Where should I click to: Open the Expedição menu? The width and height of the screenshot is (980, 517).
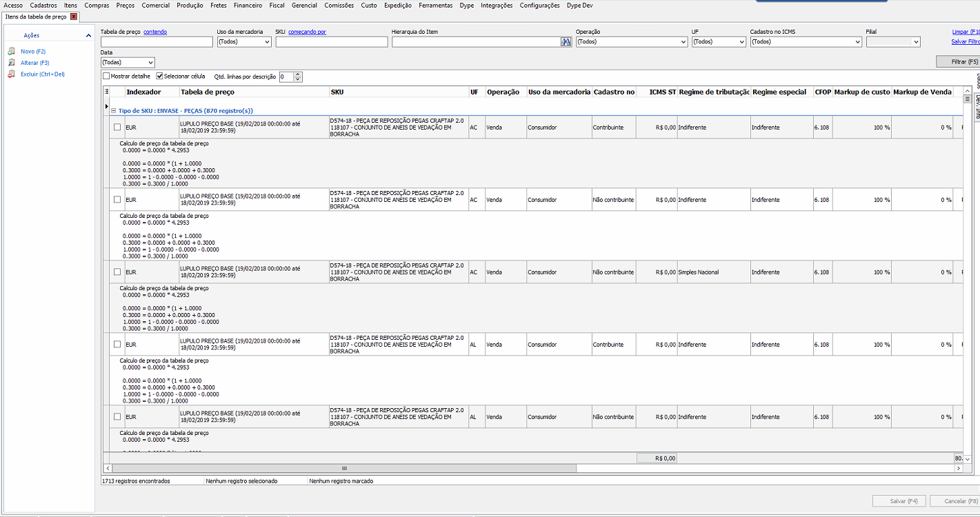(398, 5)
